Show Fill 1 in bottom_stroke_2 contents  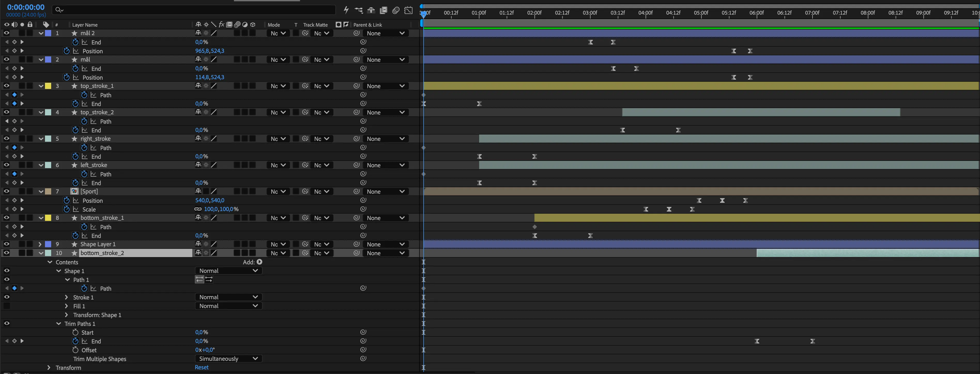coord(6,306)
